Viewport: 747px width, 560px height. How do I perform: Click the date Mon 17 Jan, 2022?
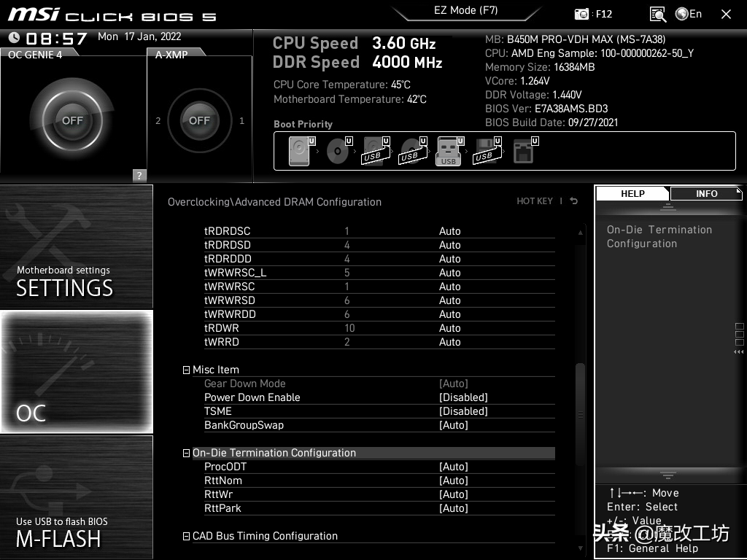click(x=139, y=36)
